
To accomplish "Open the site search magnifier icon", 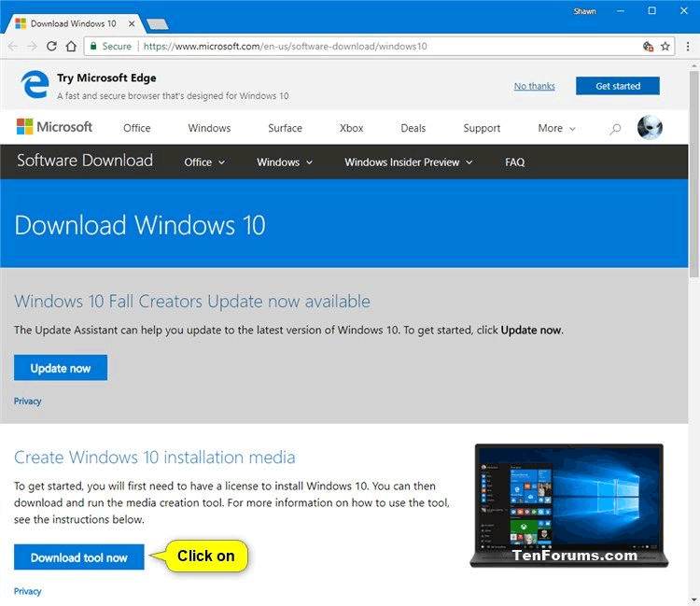I will (x=615, y=129).
